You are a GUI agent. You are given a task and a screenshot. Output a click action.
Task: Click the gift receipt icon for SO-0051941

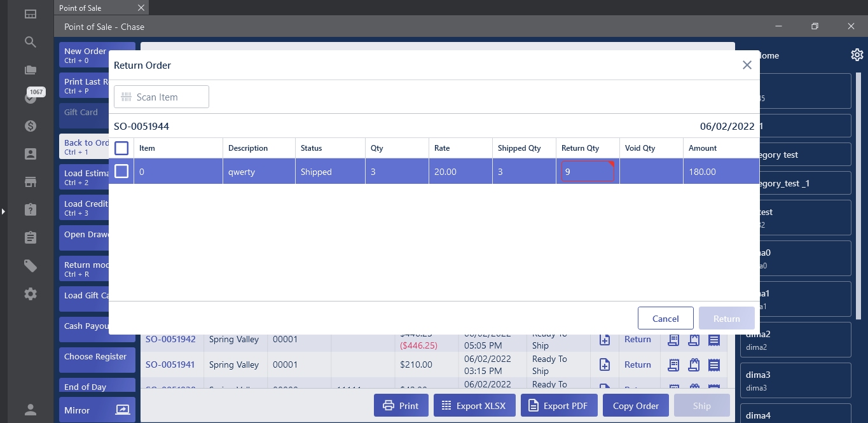coord(694,365)
